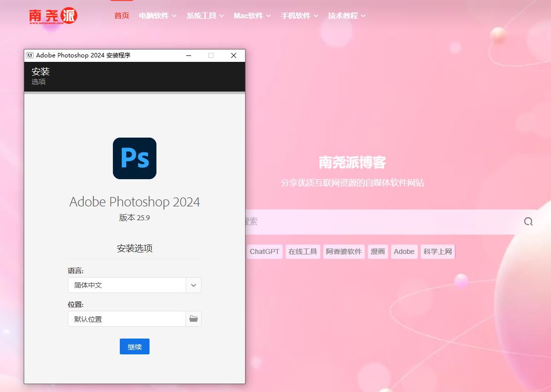The width and height of the screenshot is (551, 392).
Task: Click the 默认位置 location field
Action: [x=127, y=319]
